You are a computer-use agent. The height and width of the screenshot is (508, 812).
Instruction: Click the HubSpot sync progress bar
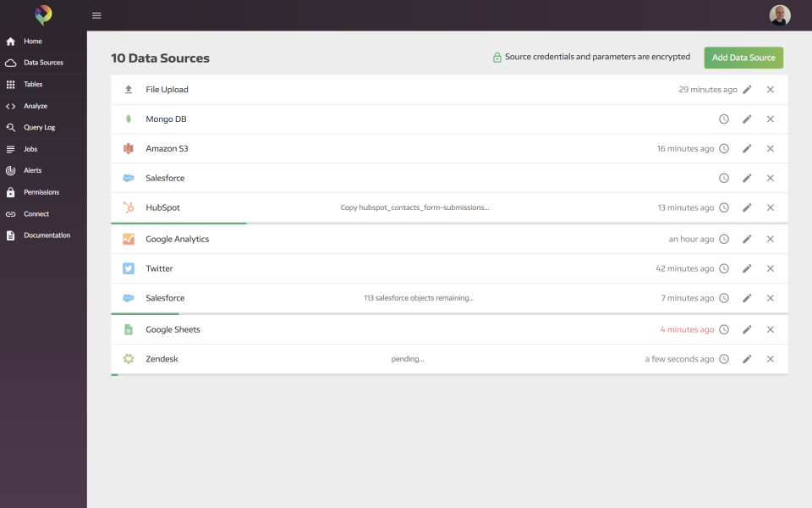point(178,224)
